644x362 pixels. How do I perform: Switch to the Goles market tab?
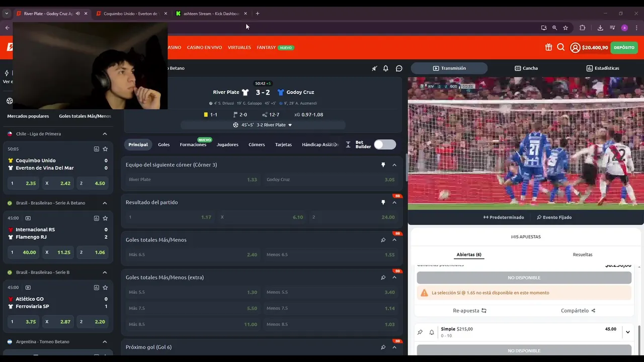click(x=164, y=145)
